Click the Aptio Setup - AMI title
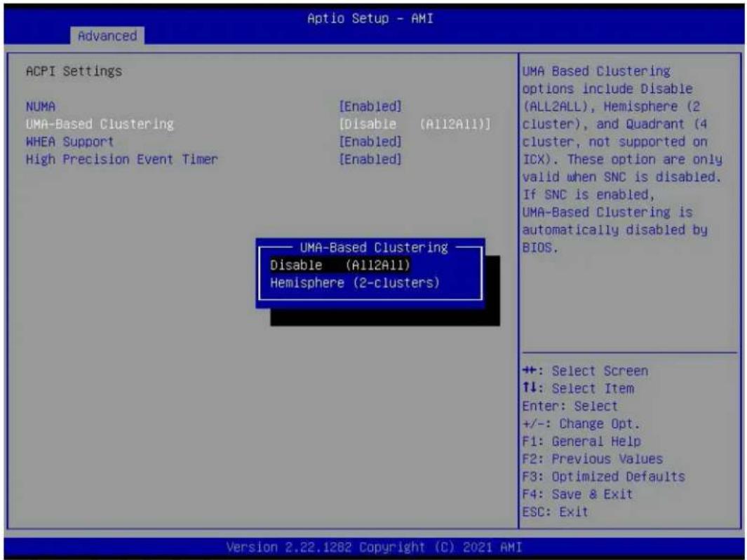 coord(370,18)
